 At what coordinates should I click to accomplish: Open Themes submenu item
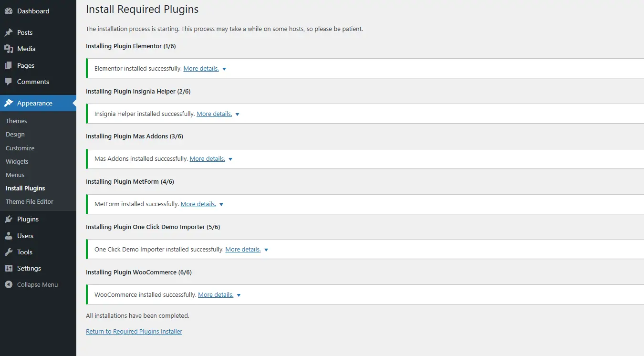click(16, 121)
